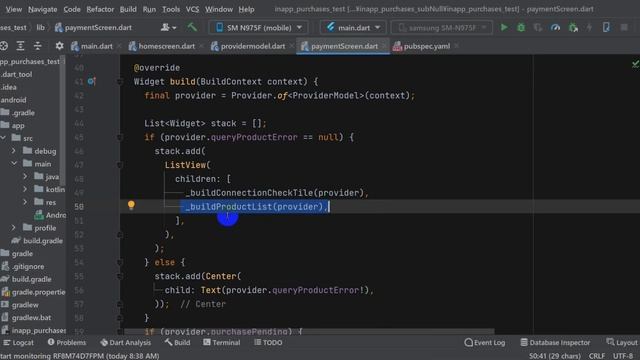Click lib in breadcrumb path
Image resolution: width=640 pixels, height=360 pixels.
coord(40,27)
